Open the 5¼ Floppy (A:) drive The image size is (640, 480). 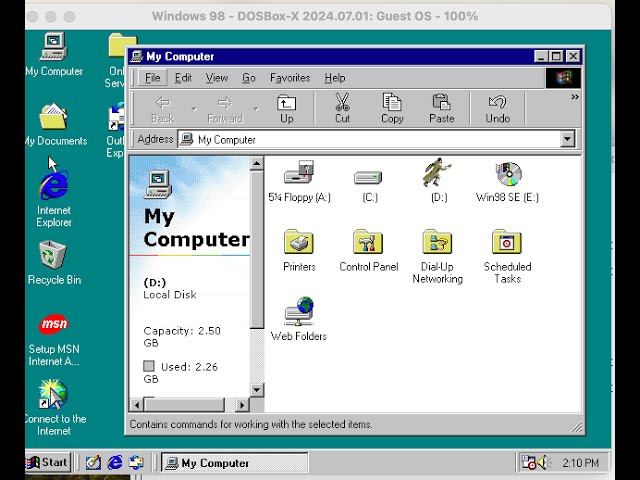(x=299, y=181)
